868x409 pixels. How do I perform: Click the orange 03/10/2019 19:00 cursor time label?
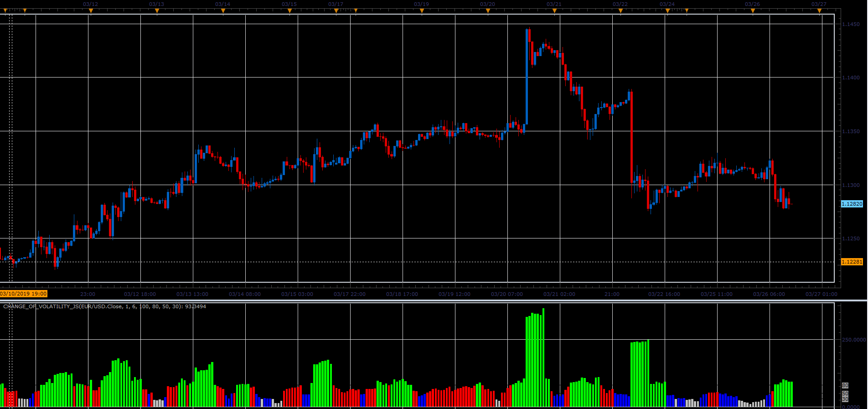[24, 294]
